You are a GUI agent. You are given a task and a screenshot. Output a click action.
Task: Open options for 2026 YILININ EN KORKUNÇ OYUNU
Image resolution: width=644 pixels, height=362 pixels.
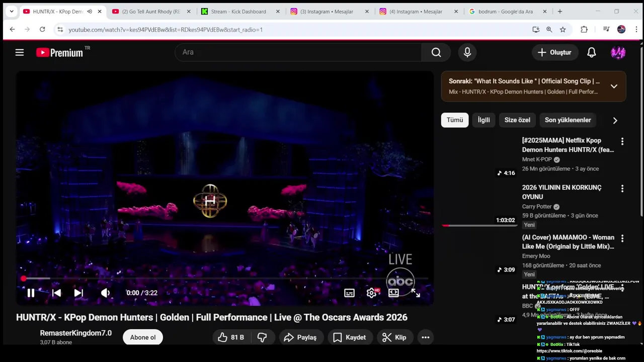(622, 189)
